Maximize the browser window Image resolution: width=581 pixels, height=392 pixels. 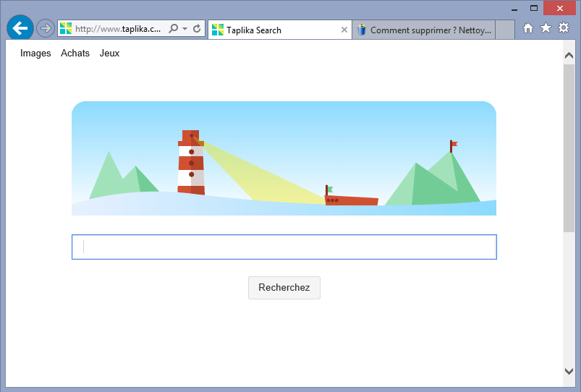(x=533, y=8)
